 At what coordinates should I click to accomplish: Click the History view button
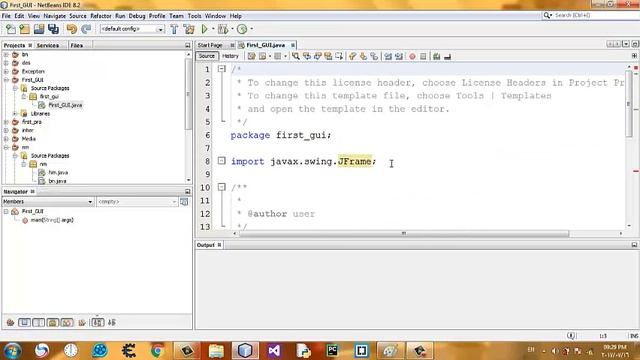(230, 56)
